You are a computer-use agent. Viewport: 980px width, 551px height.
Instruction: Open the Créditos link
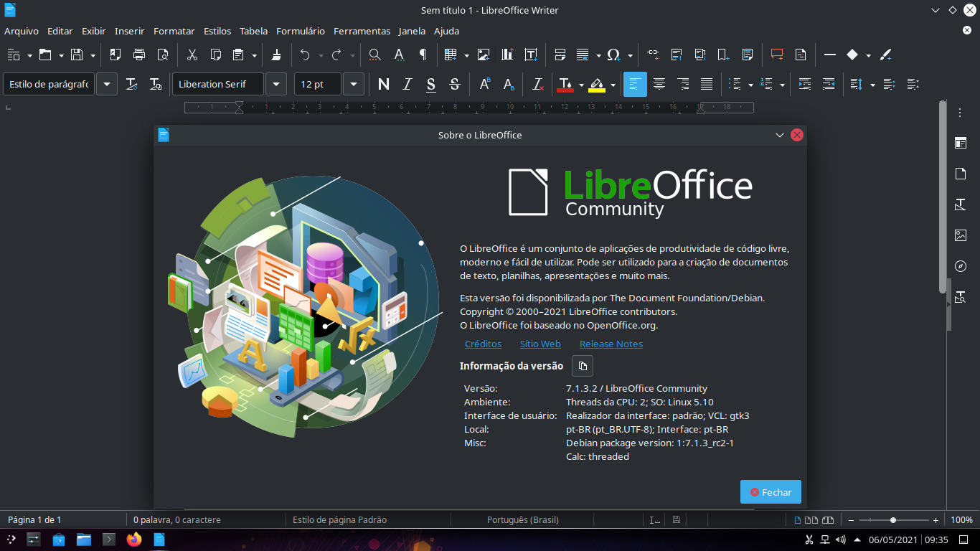[483, 344]
